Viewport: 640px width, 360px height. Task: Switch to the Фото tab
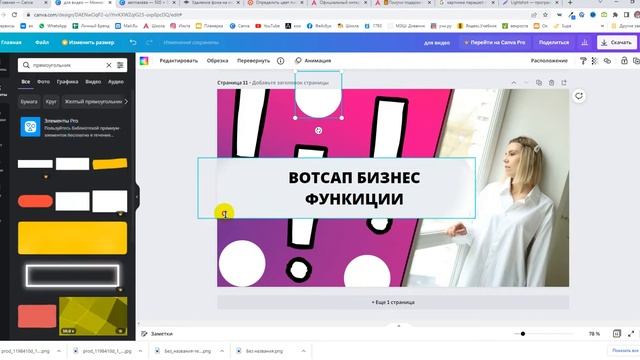[x=43, y=82]
